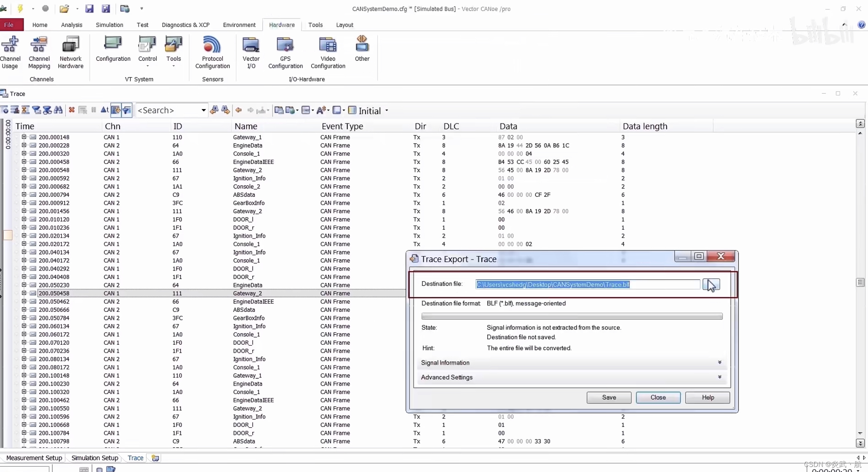868x472 pixels.
Task: Click the Save button in Trace Export
Action: pos(609,397)
